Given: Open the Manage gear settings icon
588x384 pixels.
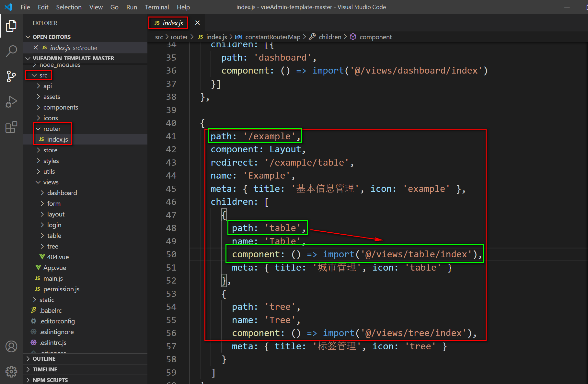Looking at the screenshot, I should tap(11, 371).
